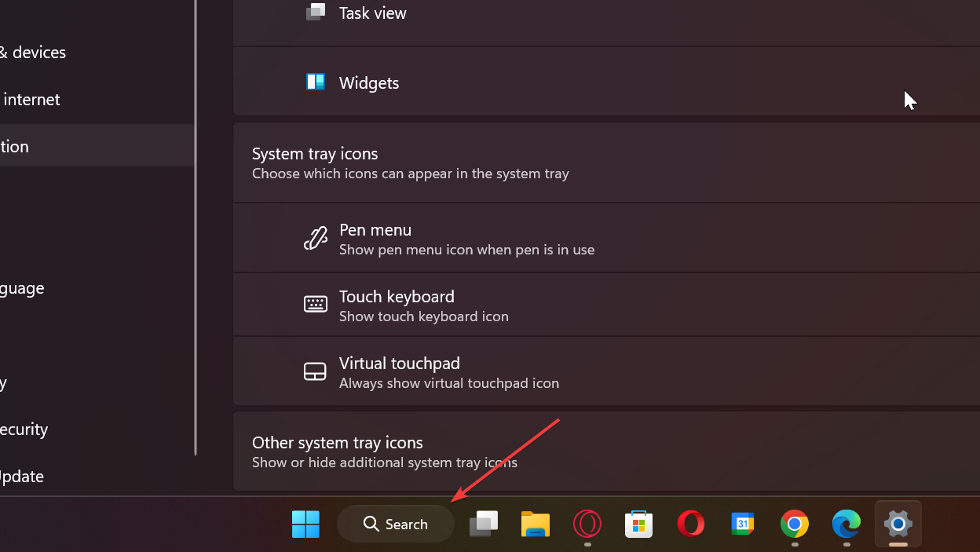
Task: Click the Pen menu icon
Action: coord(316,239)
